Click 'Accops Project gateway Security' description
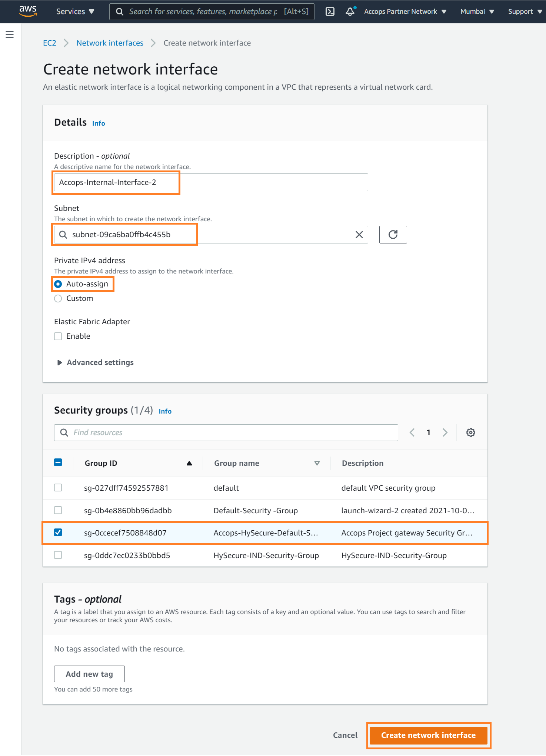Image resolution: width=546 pixels, height=756 pixels. click(407, 533)
